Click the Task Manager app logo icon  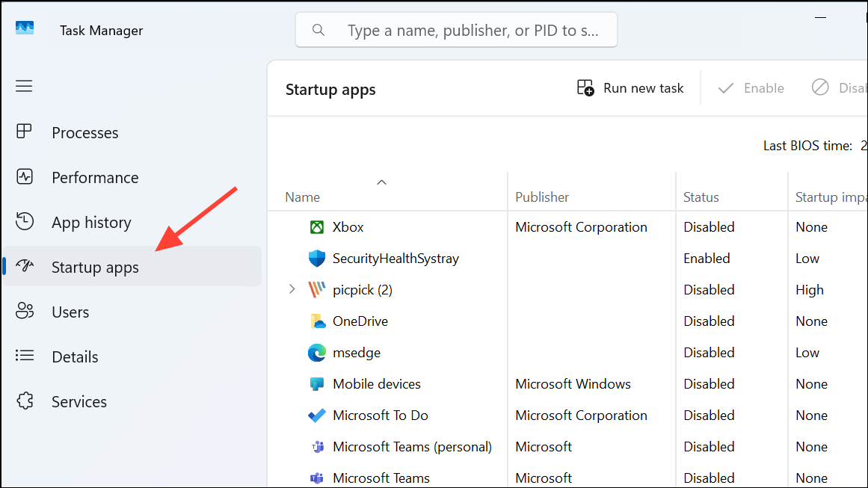(x=25, y=28)
